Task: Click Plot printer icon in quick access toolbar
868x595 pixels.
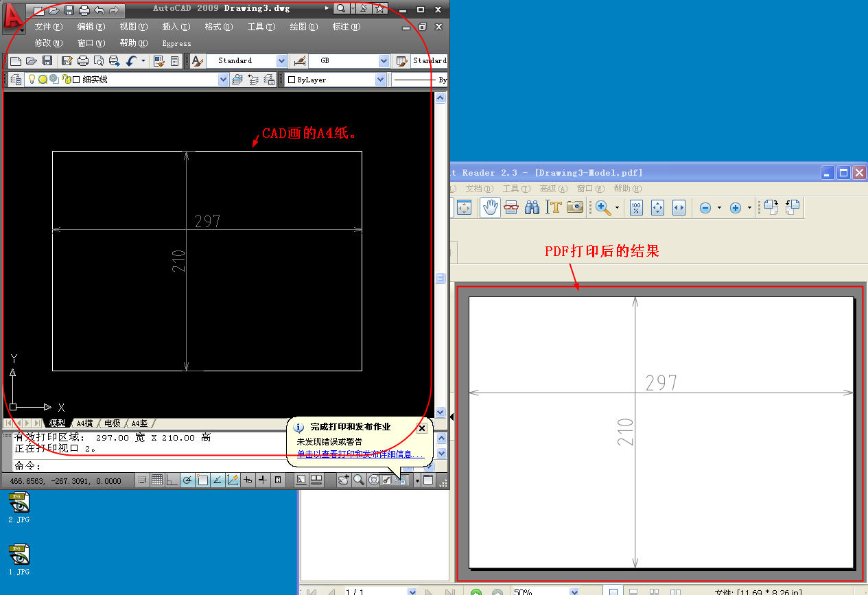Action: (84, 10)
